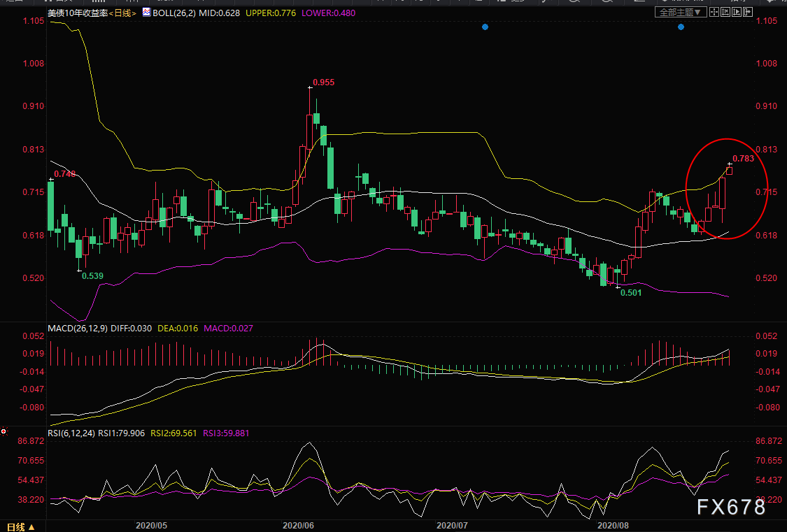The width and height of the screenshot is (787, 532).
Task: Click the 2020/08 date label
Action: (614, 526)
